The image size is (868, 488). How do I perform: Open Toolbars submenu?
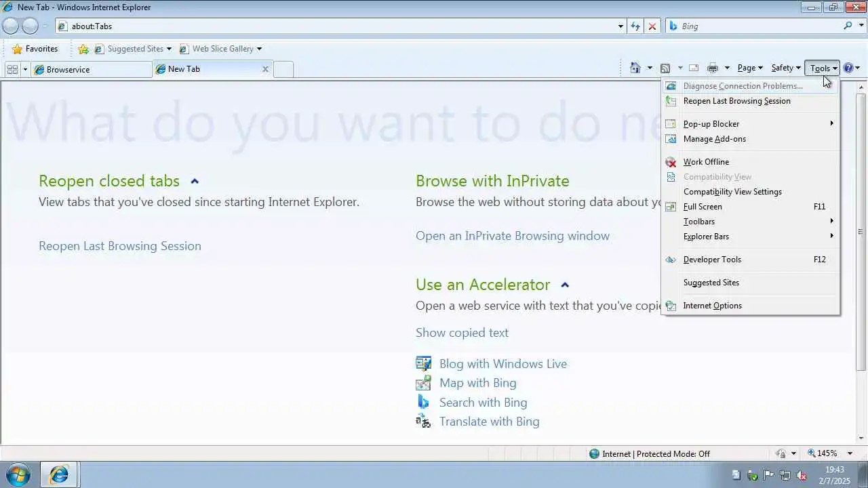751,222
